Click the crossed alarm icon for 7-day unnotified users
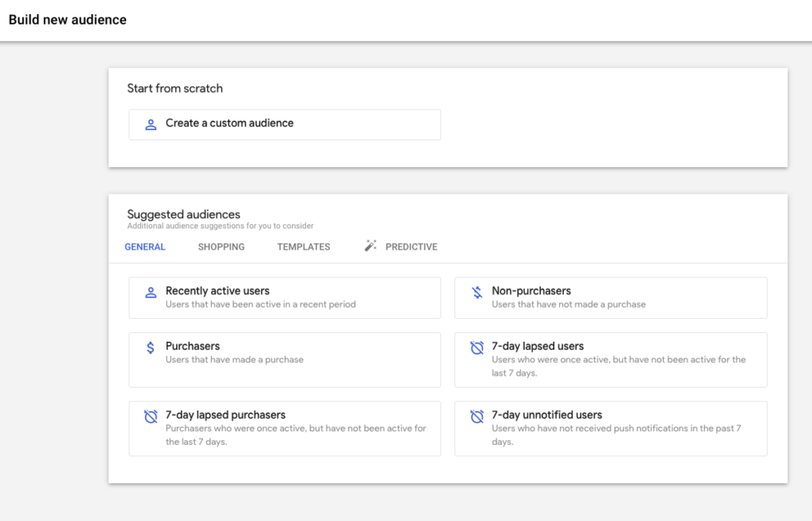812x521 pixels. coord(477,416)
